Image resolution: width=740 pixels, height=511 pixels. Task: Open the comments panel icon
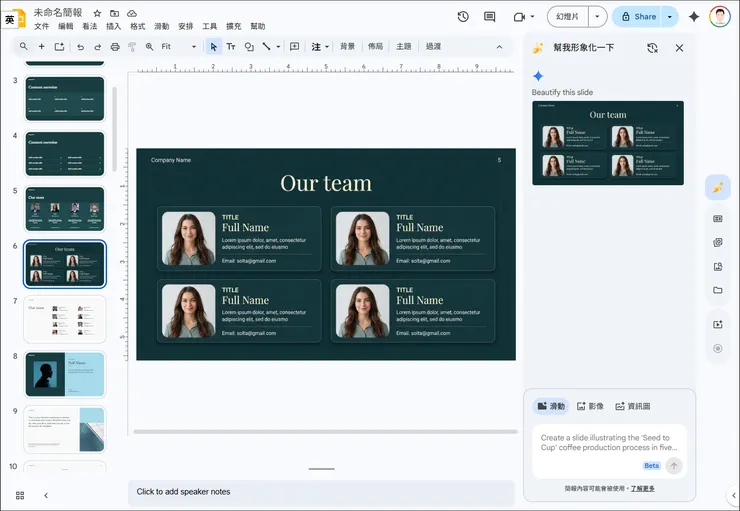click(489, 17)
